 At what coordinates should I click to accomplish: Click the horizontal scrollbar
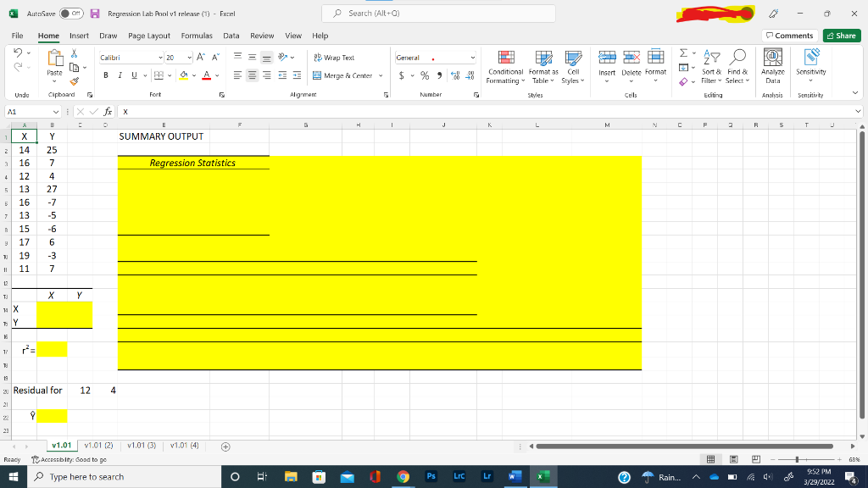(x=684, y=446)
